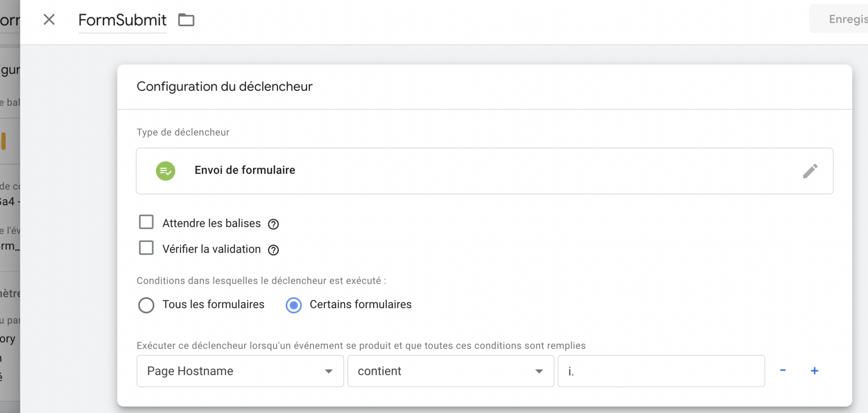Open help for Attendre les balises
This screenshot has width=868, height=413.
273,224
